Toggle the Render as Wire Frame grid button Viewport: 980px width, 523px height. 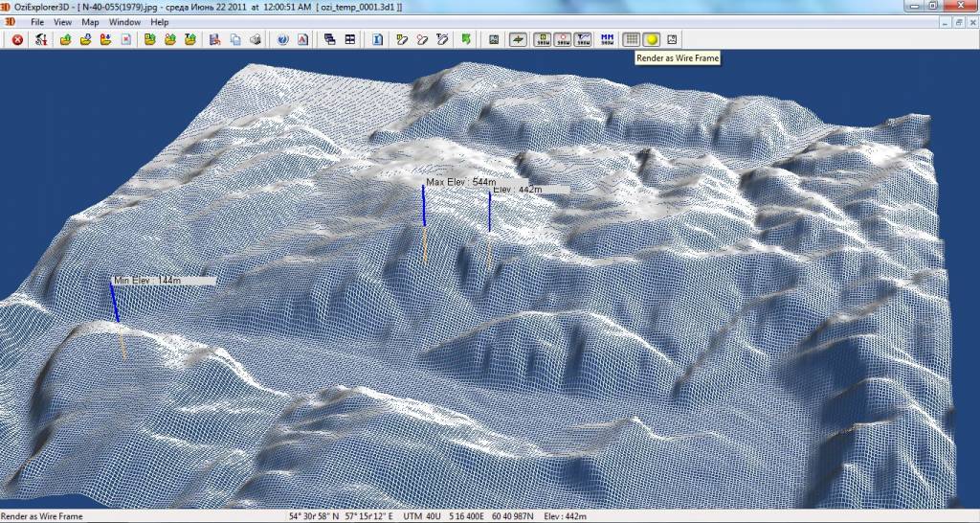[x=631, y=39]
